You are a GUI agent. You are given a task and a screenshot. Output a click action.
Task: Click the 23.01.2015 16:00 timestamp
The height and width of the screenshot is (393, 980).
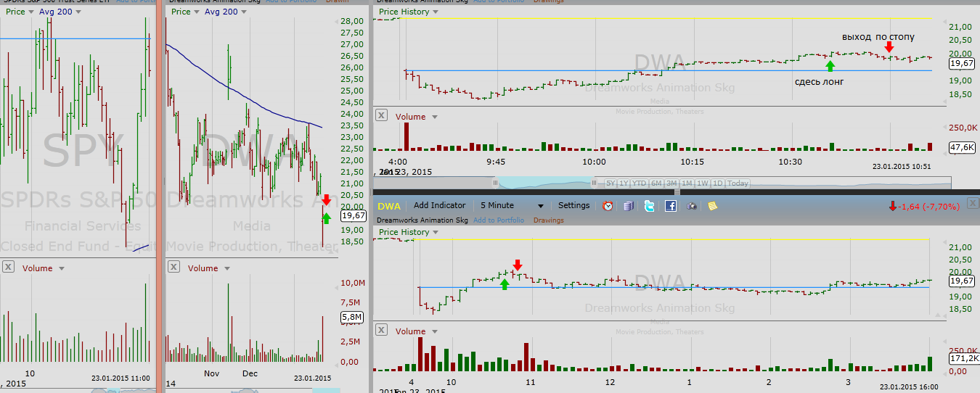909,387
